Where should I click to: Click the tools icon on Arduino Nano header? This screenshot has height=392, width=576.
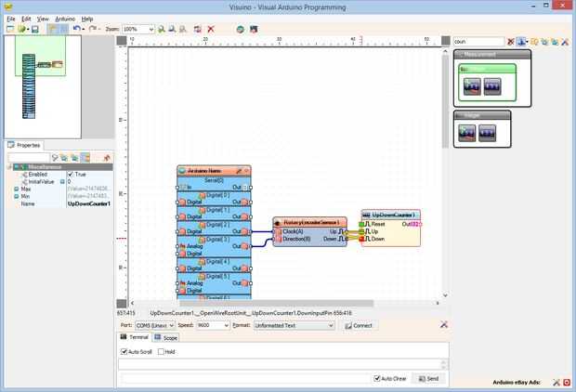click(239, 171)
